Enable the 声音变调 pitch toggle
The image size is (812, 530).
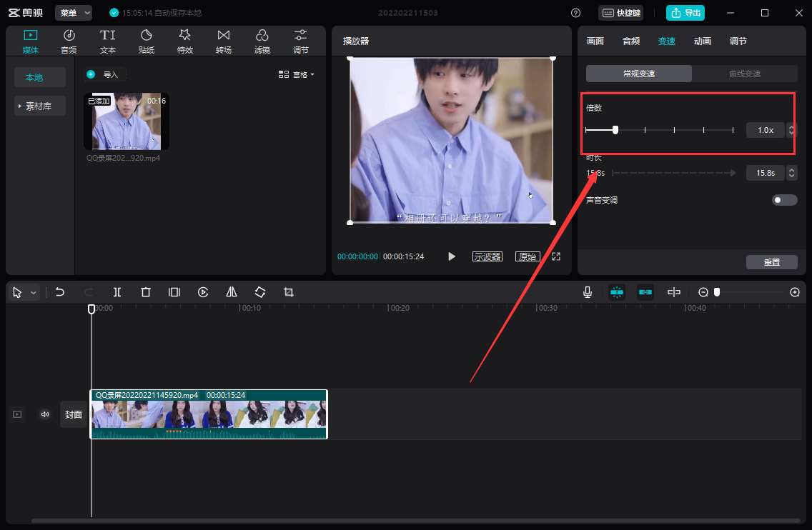tap(784, 200)
